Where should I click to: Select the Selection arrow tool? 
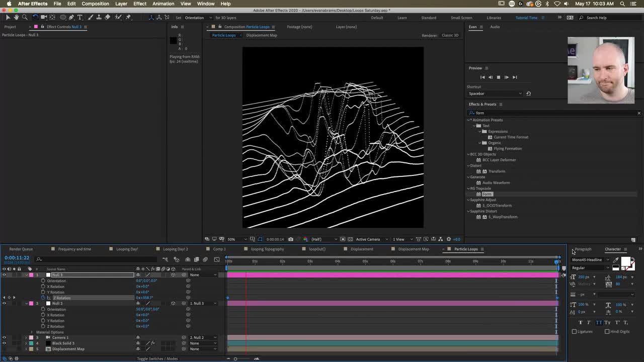[x=8, y=17]
